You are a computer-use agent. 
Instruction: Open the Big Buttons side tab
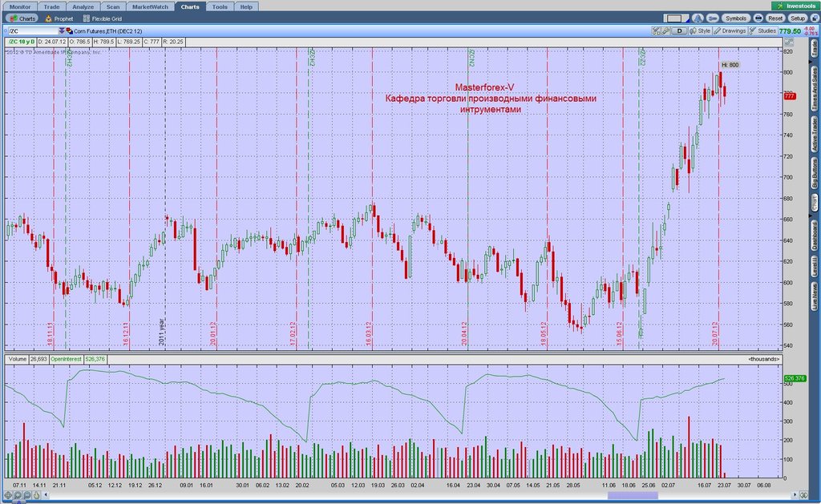pos(815,173)
